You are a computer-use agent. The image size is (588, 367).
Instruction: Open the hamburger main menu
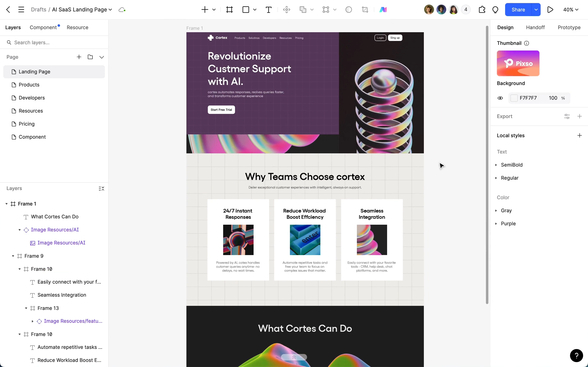(x=21, y=10)
